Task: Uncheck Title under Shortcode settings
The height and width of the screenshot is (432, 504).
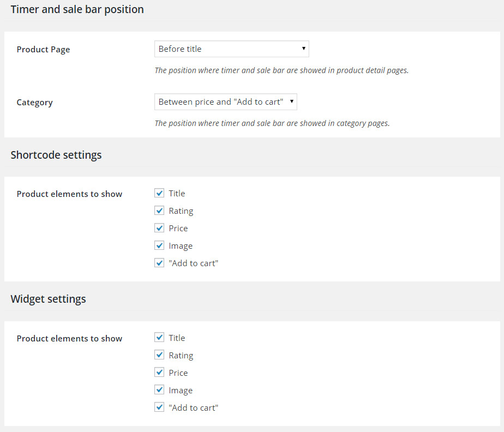Action: 159,193
